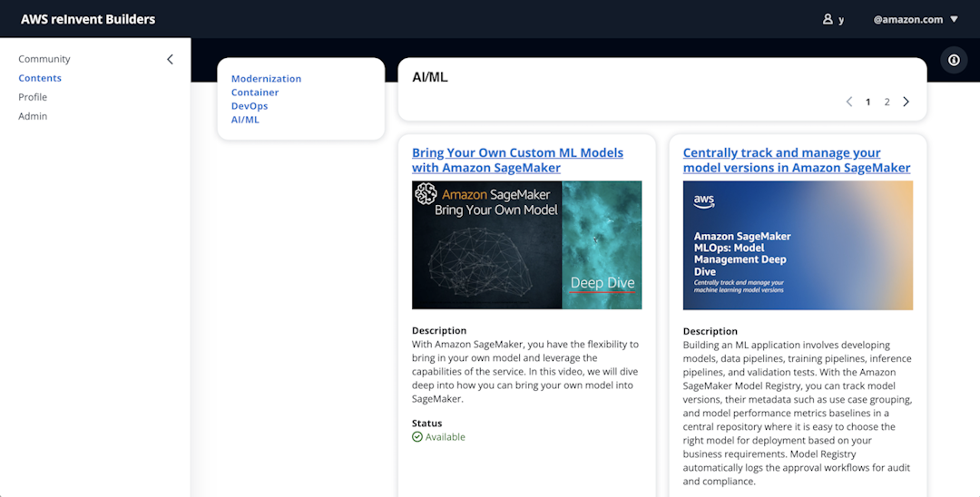This screenshot has width=980, height=497.
Task: Open the @amazon.com account dropdown
Action: [916, 19]
